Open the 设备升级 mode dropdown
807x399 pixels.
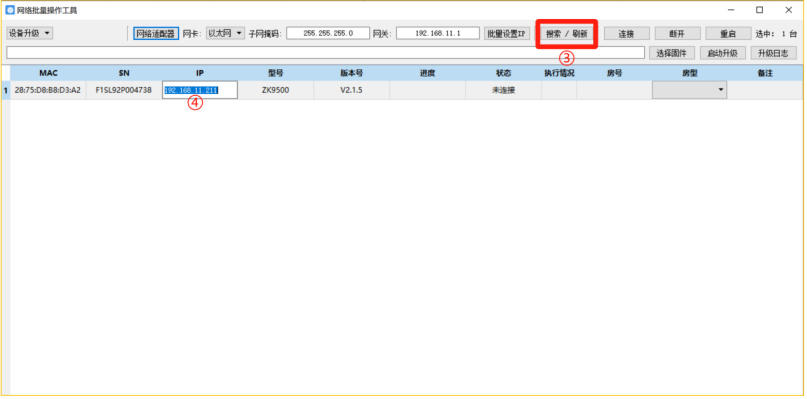pos(30,33)
